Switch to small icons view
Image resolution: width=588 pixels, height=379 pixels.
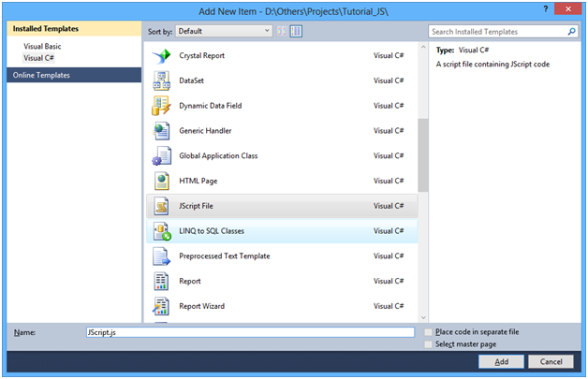click(283, 31)
